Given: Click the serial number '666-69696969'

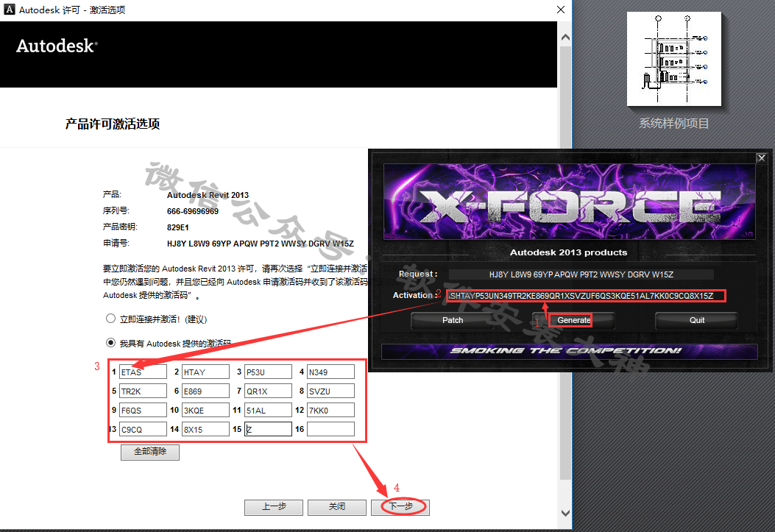Looking at the screenshot, I should (x=193, y=211).
